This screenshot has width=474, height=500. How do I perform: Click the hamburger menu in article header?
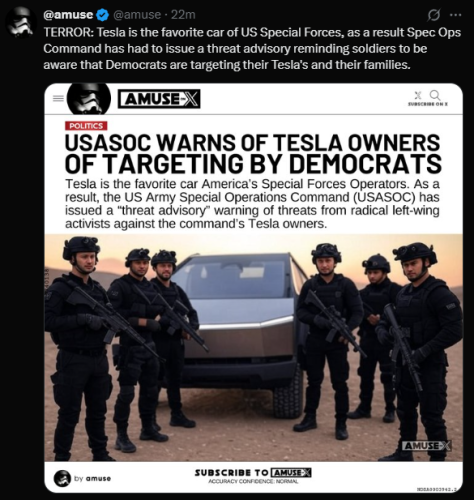tap(58, 99)
